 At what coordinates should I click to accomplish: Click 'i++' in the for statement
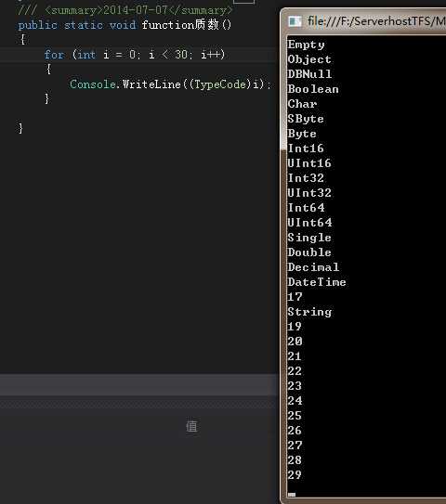click(x=210, y=55)
